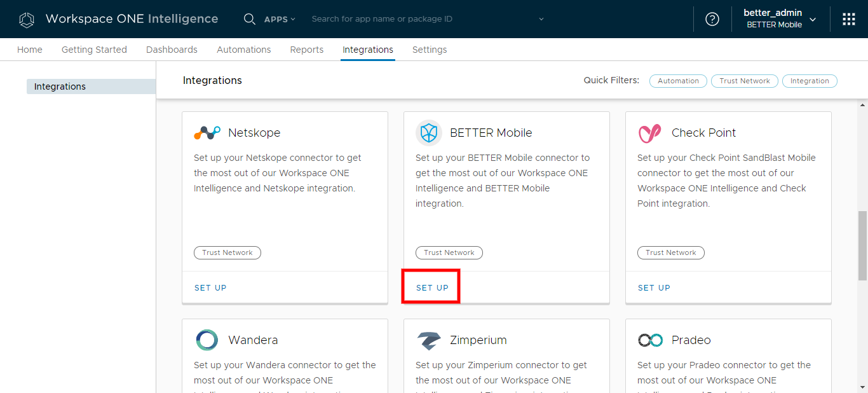Click the BETTER Mobile card title
The width and height of the screenshot is (868, 393).
click(x=491, y=133)
